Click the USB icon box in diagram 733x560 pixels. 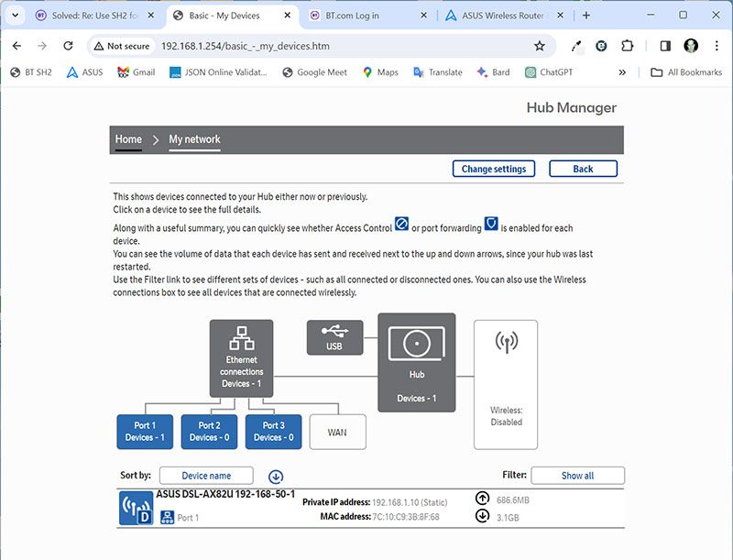pyautogui.click(x=334, y=337)
